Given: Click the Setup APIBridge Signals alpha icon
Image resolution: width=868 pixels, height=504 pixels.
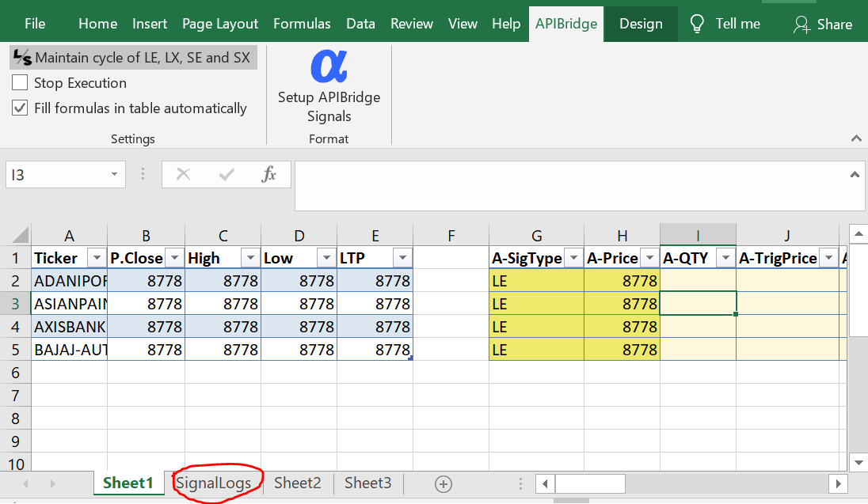Looking at the screenshot, I should point(329,66).
